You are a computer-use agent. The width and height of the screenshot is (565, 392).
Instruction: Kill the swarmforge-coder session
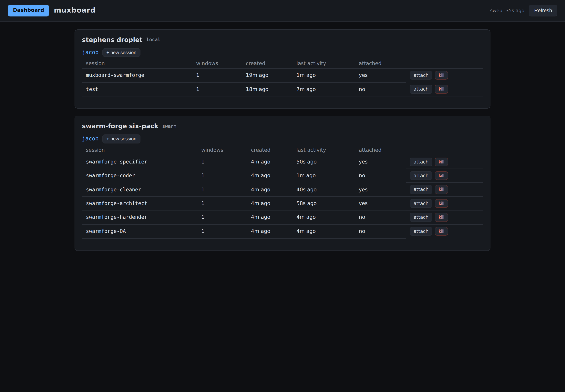pos(441,176)
